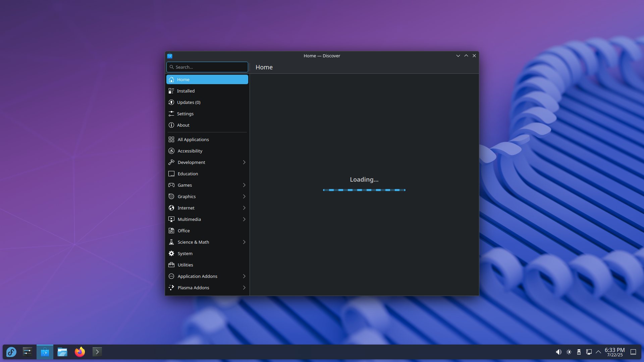Click the Application Addons icon

click(x=171, y=276)
